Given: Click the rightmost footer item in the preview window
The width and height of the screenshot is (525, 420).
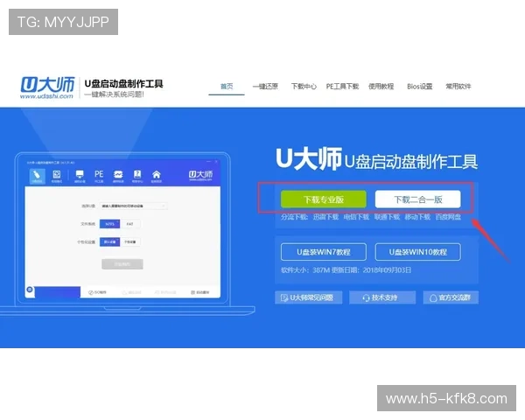Looking at the screenshot, I should 199,292.
